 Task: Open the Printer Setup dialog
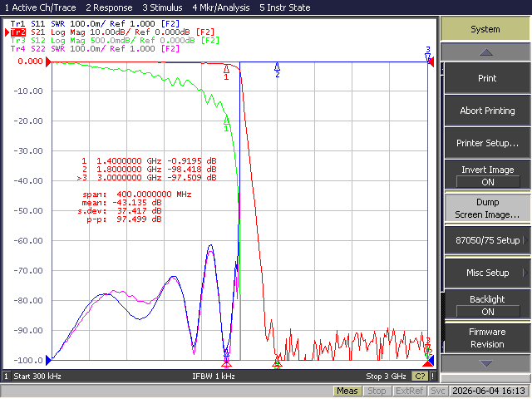tap(487, 143)
